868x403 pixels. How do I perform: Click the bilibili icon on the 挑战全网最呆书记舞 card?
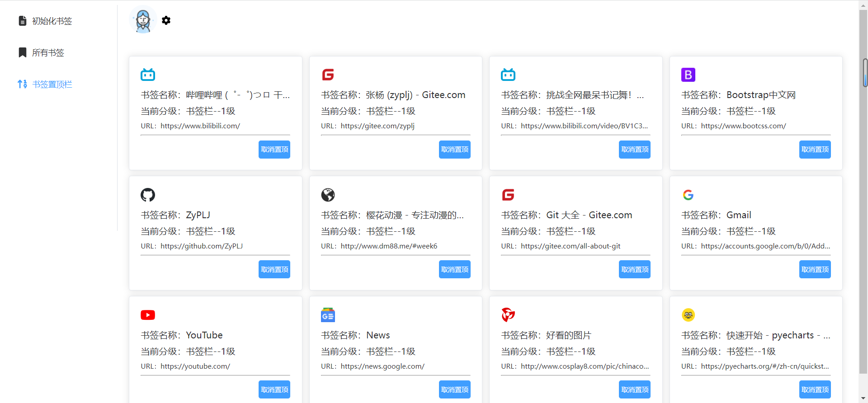508,75
